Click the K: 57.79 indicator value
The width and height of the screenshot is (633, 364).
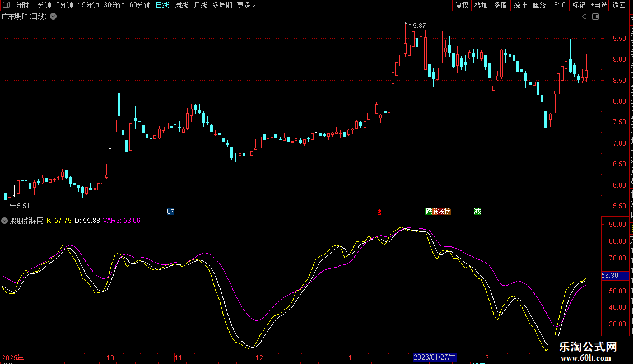[x=59, y=221]
